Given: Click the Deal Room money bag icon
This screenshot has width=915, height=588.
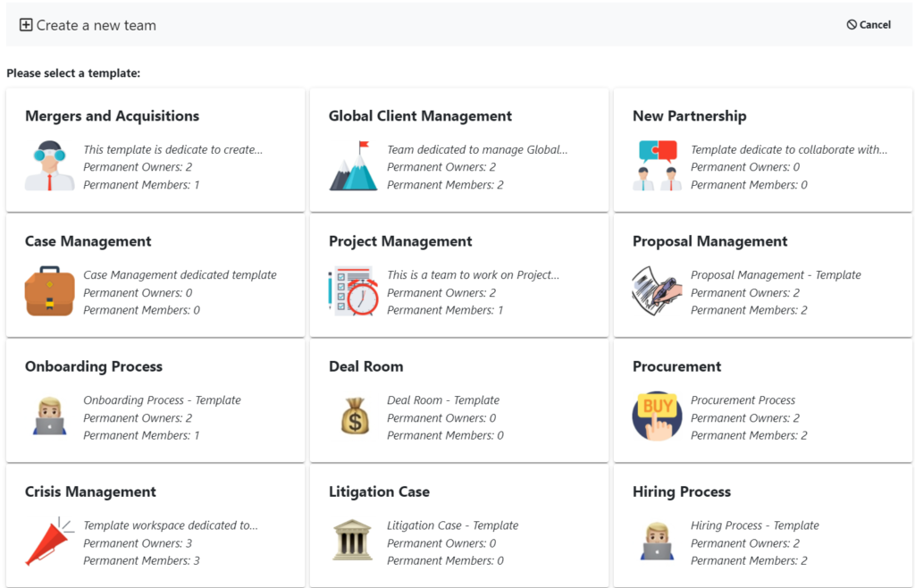Looking at the screenshot, I should pyautogui.click(x=355, y=416).
